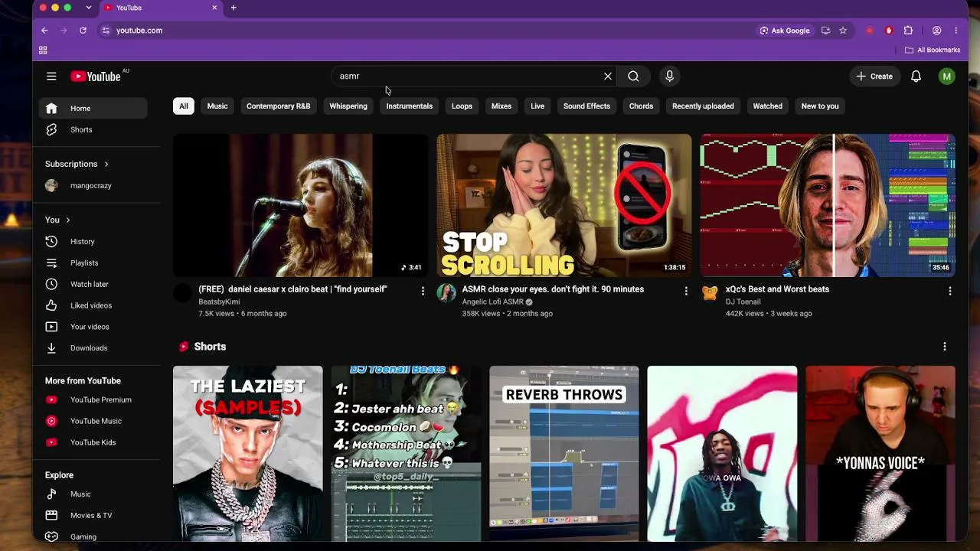Open options menu for "find yourself" video
The height and width of the screenshot is (551, 980).
[423, 291]
